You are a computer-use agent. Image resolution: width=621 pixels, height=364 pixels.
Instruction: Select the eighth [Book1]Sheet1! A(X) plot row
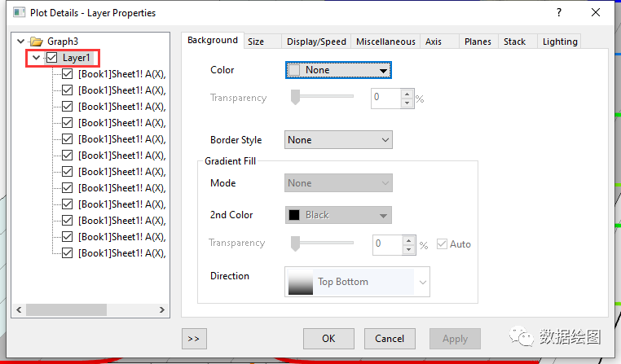(x=122, y=188)
